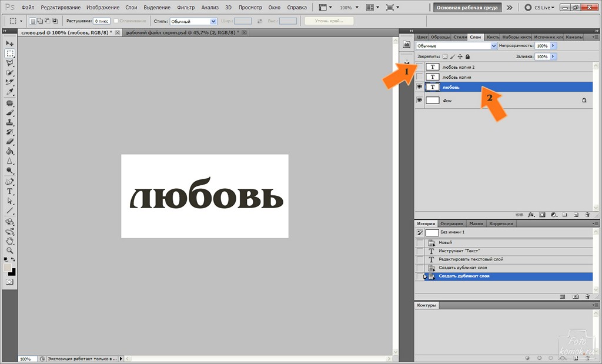Select the Type tool in toolbox
This screenshot has width=602, height=364.
click(9, 191)
